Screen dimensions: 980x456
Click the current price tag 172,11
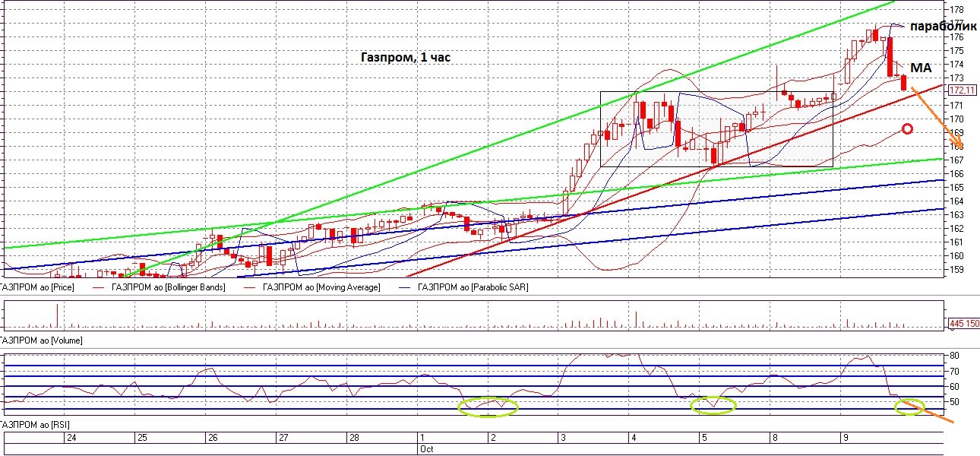coord(961,90)
